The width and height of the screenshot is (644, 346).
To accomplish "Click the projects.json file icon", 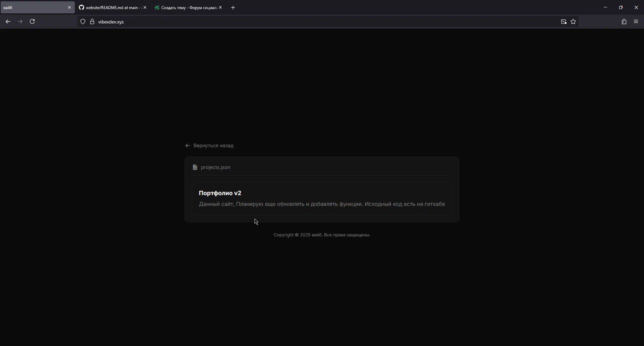I will (195, 167).
